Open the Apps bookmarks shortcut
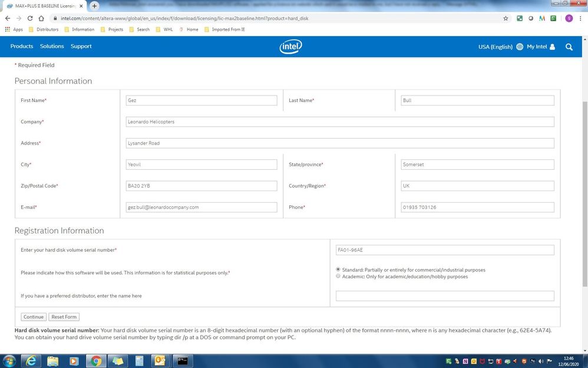The width and height of the screenshot is (588, 368). 14,29
